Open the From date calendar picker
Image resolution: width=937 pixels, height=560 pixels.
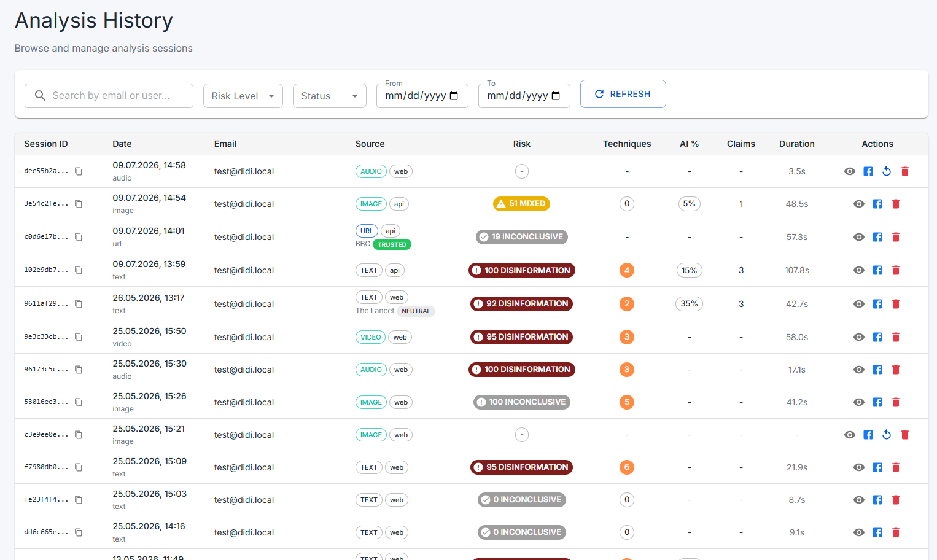click(x=454, y=96)
